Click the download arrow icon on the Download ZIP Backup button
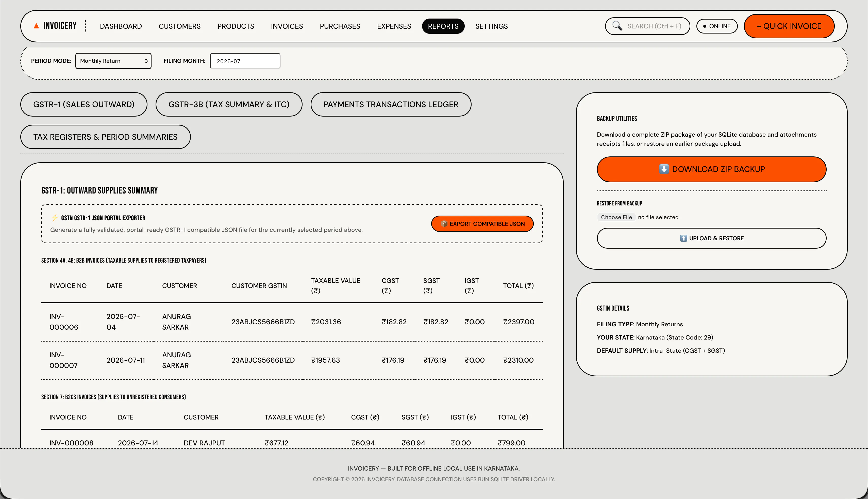The height and width of the screenshot is (499, 868). [x=664, y=169]
